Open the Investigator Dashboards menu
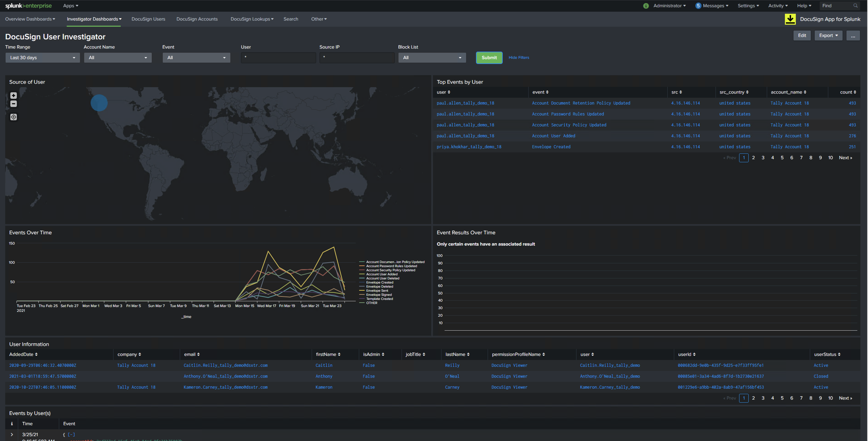The image size is (868, 441). (94, 19)
